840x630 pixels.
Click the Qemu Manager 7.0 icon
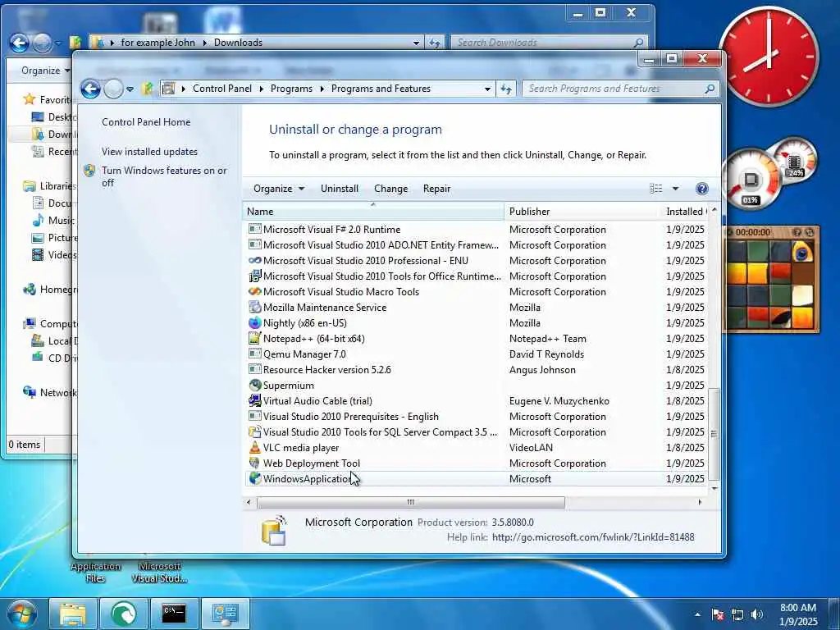click(255, 354)
